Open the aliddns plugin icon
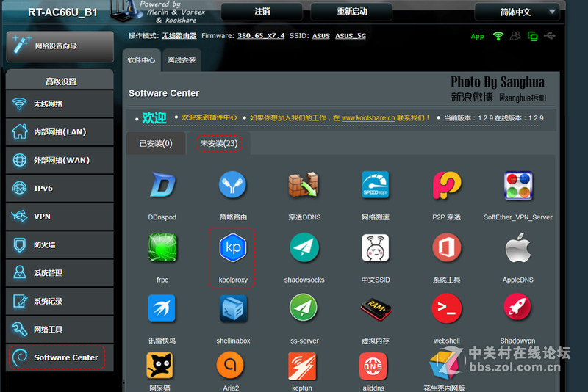This screenshot has width=588, height=392. pos(373,366)
